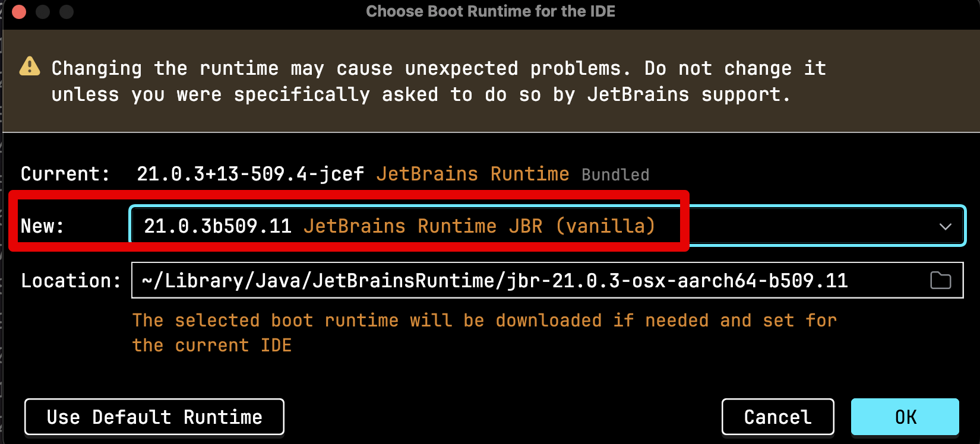Click the Use Default Runtime button

click(x=154, y=417)
